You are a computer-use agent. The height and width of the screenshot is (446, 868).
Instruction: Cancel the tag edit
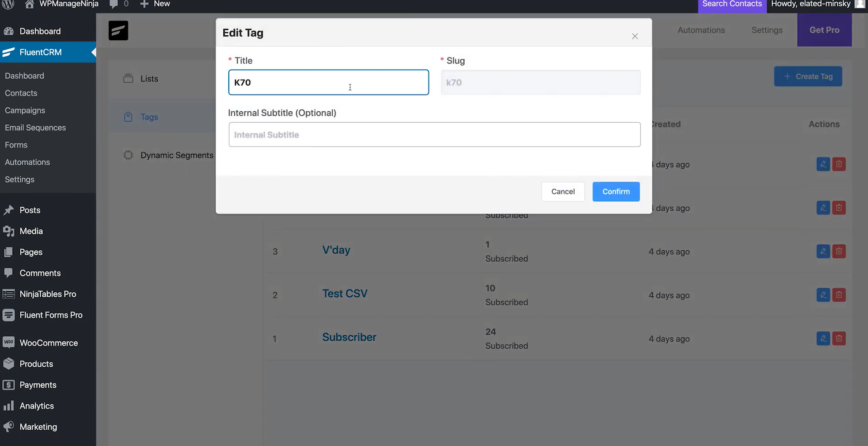(x=563, y=192)
